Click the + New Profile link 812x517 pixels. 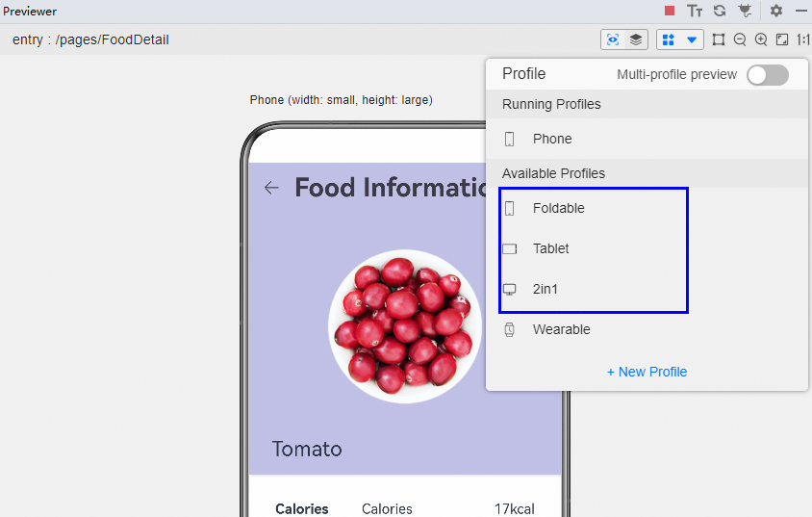(647, 372)
